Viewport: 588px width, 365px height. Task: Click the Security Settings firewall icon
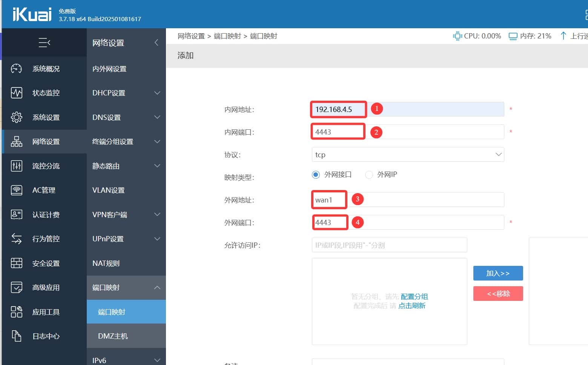(x=16, y=263)
